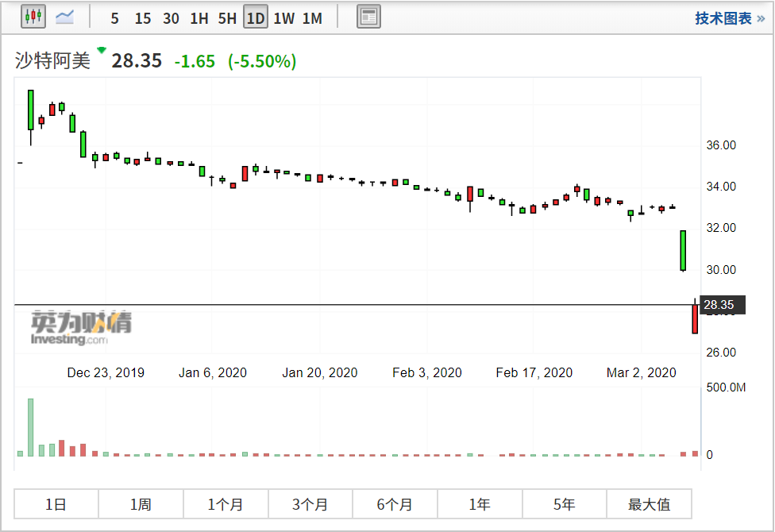Open the 技术图表 link
Screen dimensions: 775x532
730,18
